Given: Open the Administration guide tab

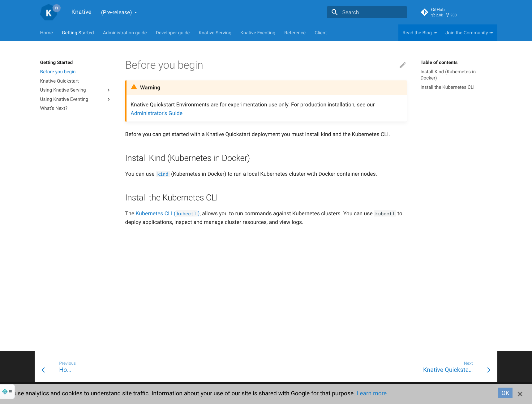Looking at the screenshot, I should (x=125, y=33).
